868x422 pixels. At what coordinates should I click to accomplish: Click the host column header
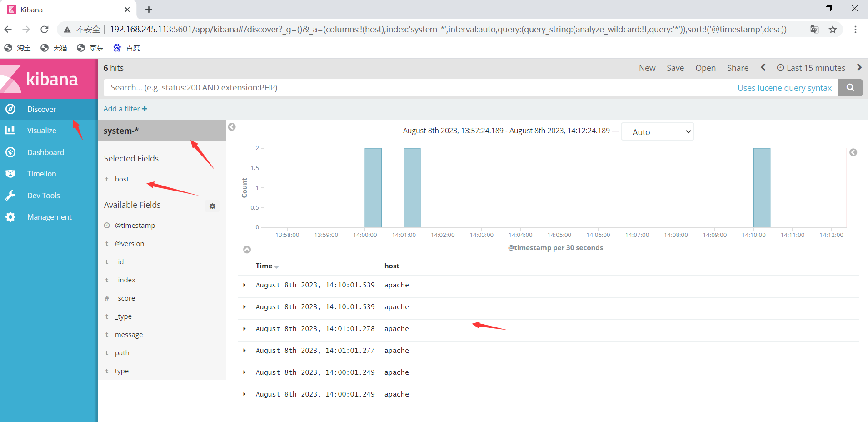point(392,266)
